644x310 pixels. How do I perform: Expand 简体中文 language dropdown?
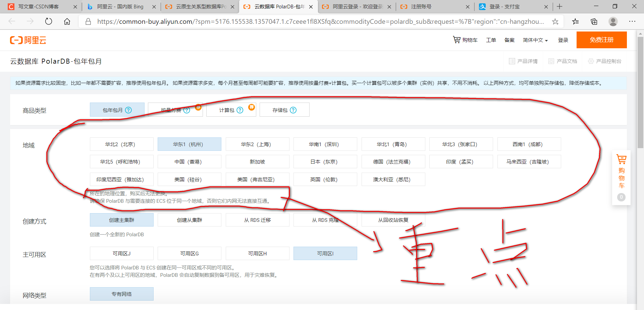(x=535, y=40)
